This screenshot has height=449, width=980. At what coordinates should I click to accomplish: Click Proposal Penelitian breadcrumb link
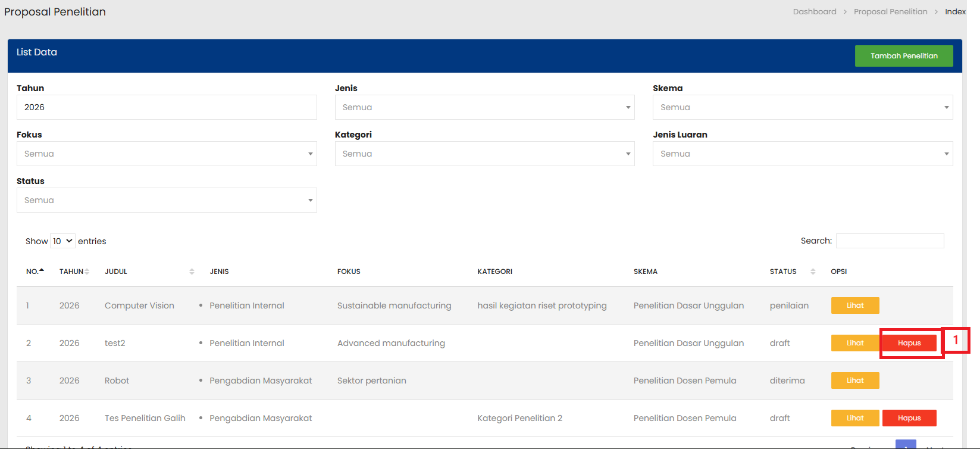(x=890, y=12)
